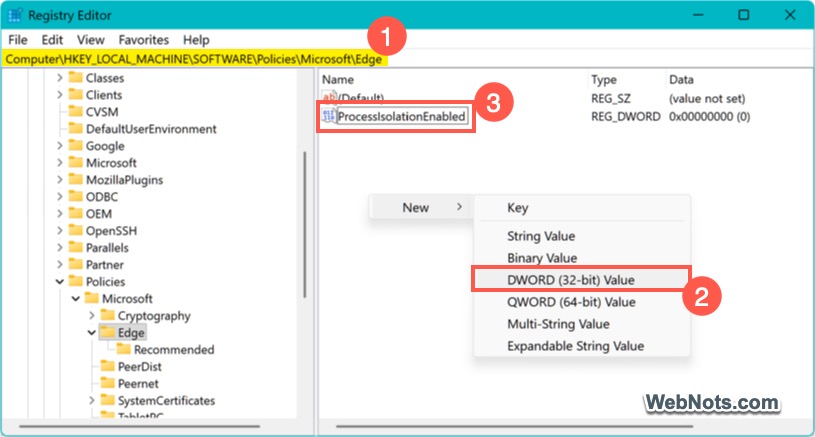The width and height of the screenshot is (815, 437).
Task: Open the Edit menu
Action: (x=52, y=40)
